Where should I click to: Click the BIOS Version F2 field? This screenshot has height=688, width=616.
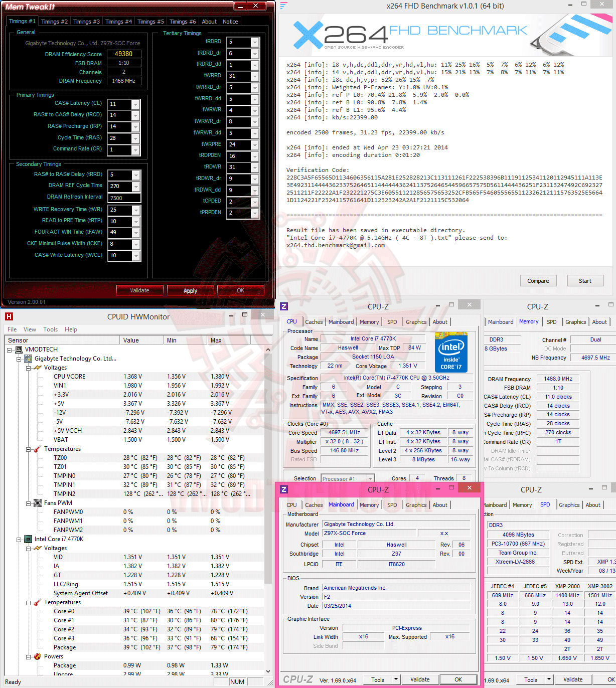coord(396,597)
